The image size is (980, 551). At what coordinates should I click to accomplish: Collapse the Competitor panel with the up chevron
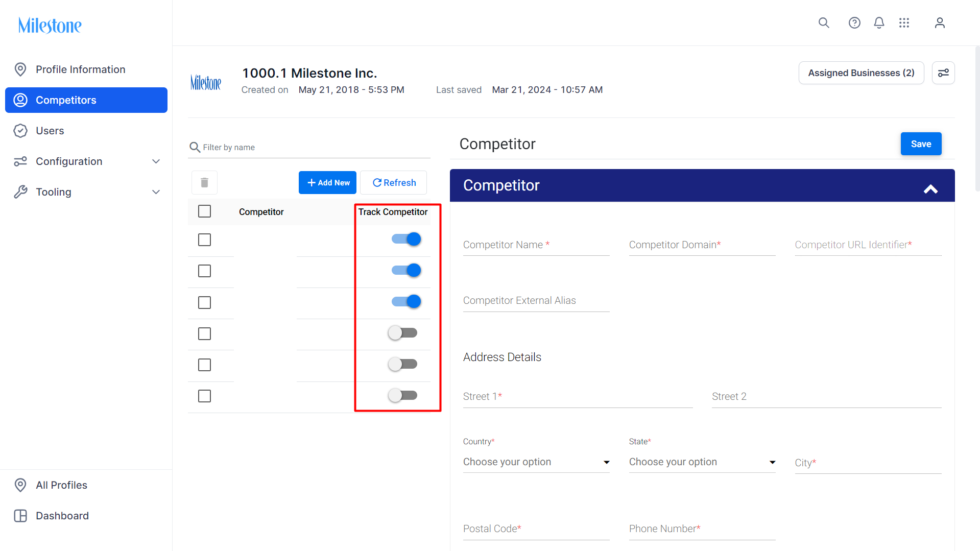(x=930, y=189)
